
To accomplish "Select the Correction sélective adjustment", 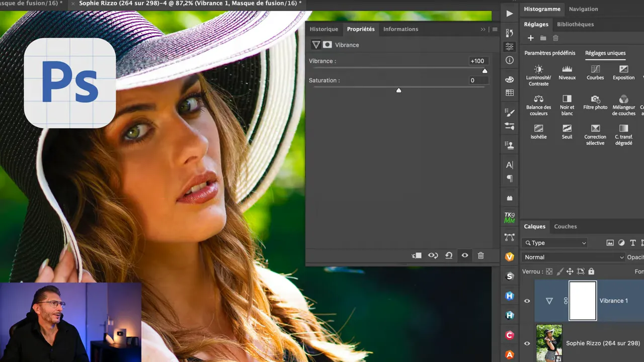I will (x=595, y=128).
